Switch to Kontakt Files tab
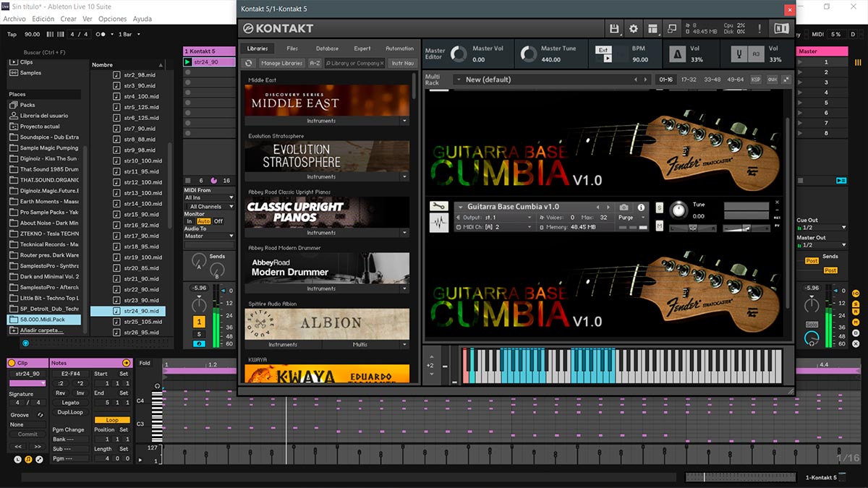868x488 pixels. pos(292,48)
